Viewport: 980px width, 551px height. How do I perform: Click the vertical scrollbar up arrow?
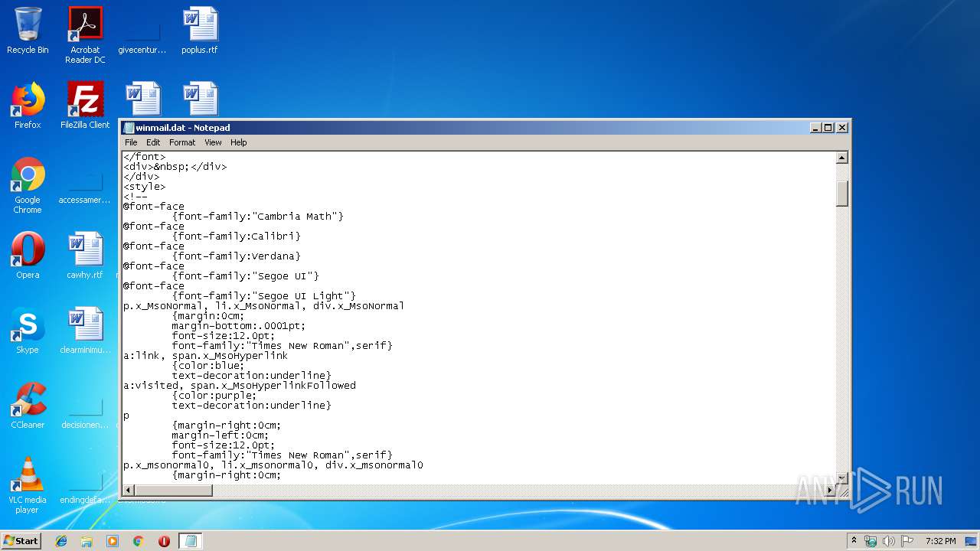point(841,158)
